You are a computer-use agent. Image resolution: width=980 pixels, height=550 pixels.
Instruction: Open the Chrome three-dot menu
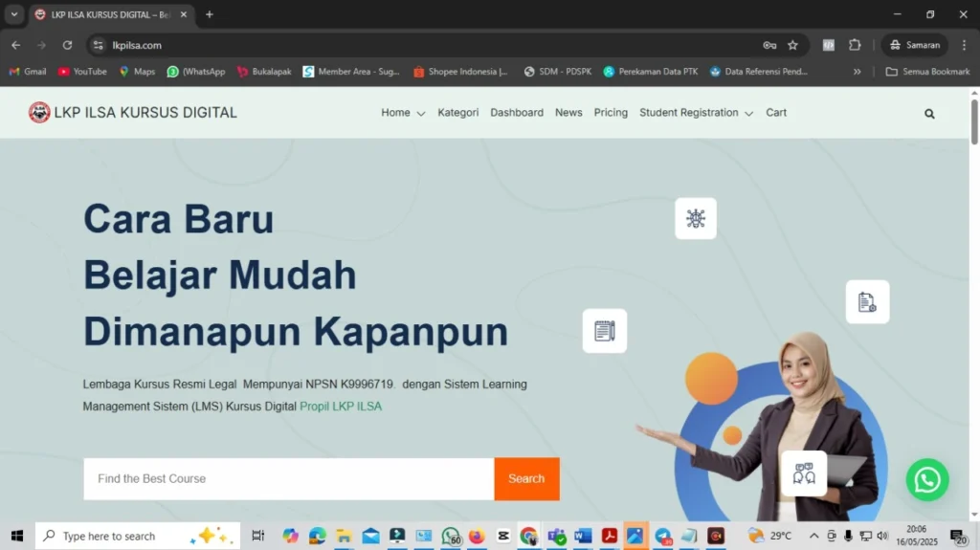964,45
